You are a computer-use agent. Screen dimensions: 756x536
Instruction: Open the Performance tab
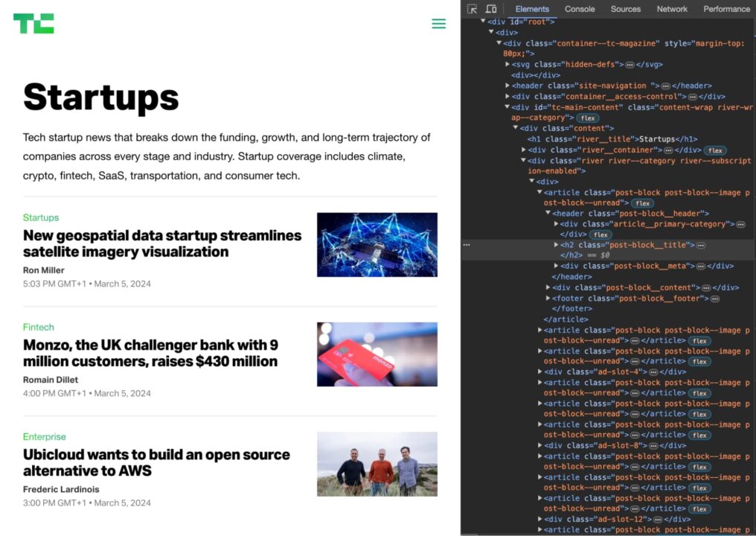pos(726,9)
